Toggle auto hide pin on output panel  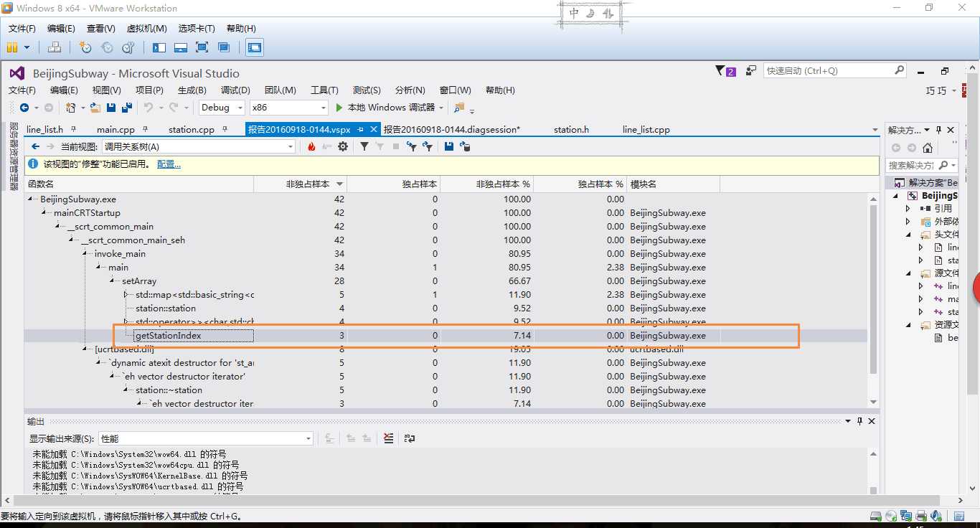point(859,421)
